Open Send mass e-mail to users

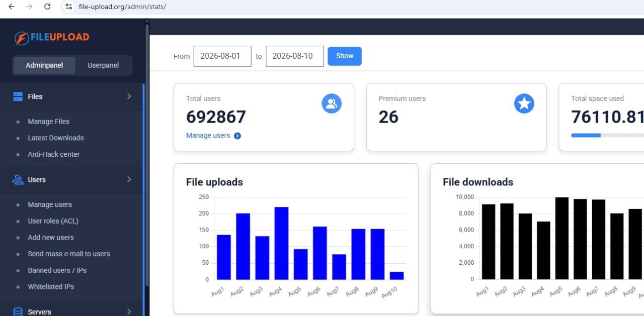(69, 254)
